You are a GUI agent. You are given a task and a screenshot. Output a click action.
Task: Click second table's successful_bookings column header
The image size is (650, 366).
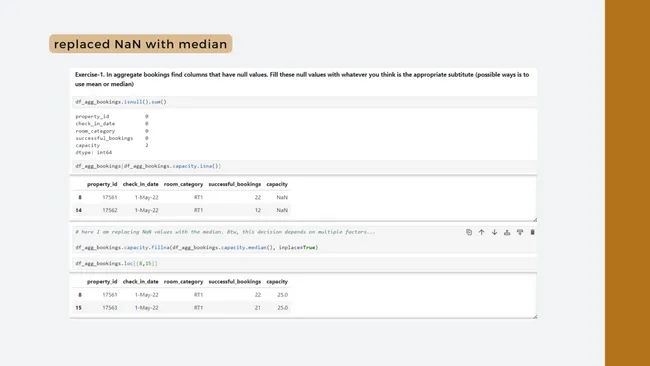(235, 281)
